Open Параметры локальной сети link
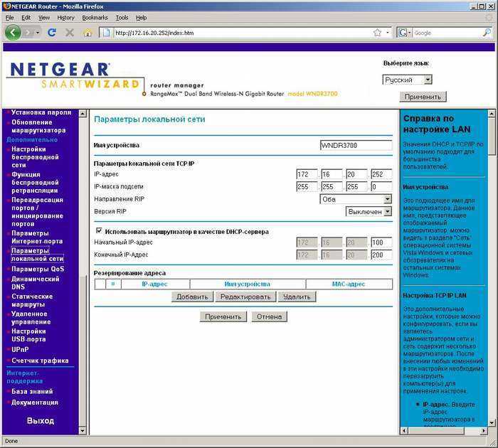Screen dimensions: 498x448 coord(37,255)
